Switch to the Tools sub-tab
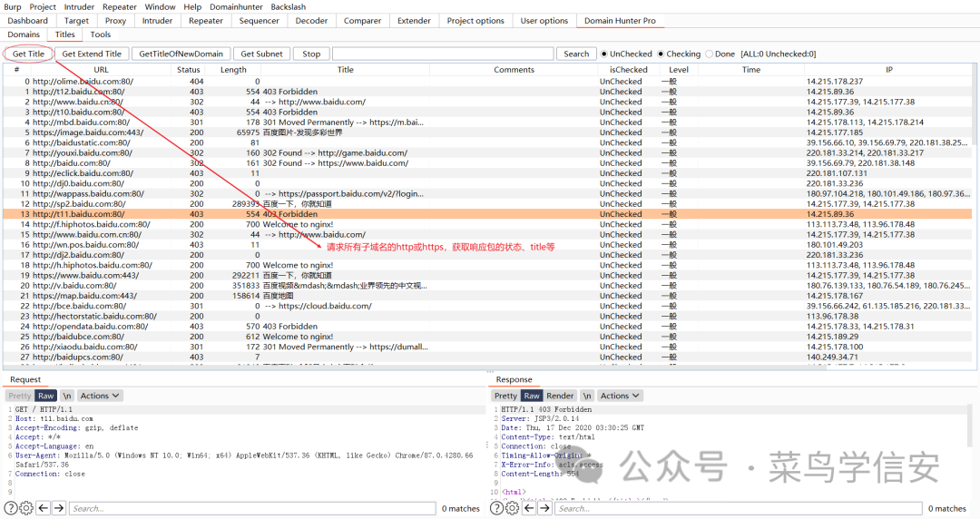Screen dimensions: 980x519 pos(100,34)
